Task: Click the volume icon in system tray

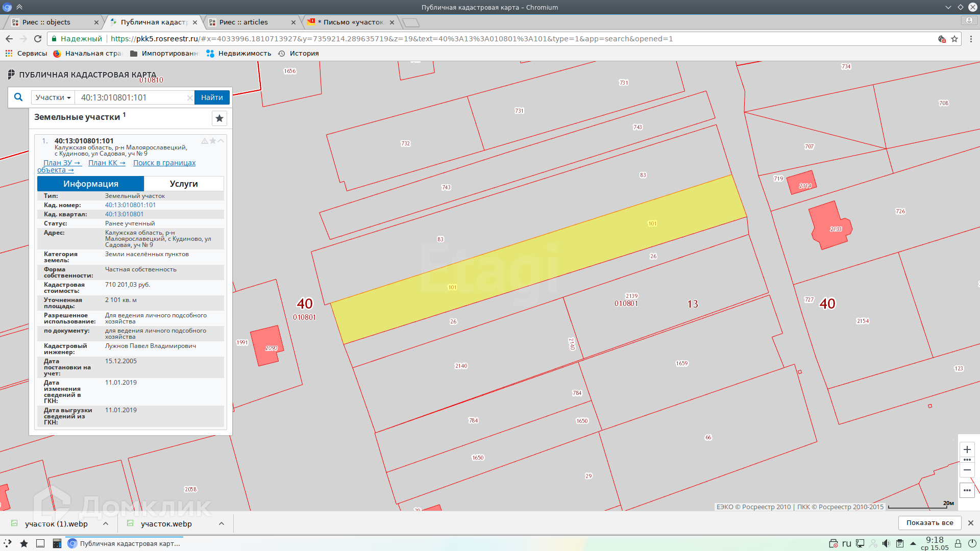Action: pyautogui.click(x=886, y=543)
